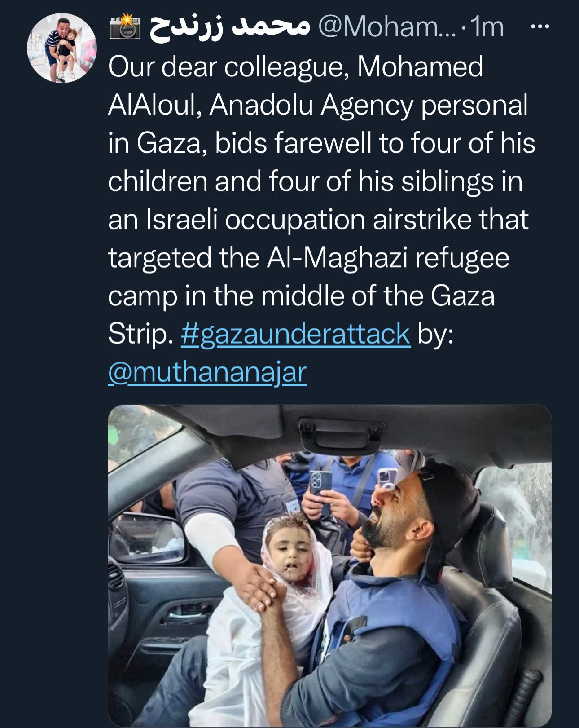
Task: Tap the word "by:" after the hashtag
Action: [x=435, y=335]
